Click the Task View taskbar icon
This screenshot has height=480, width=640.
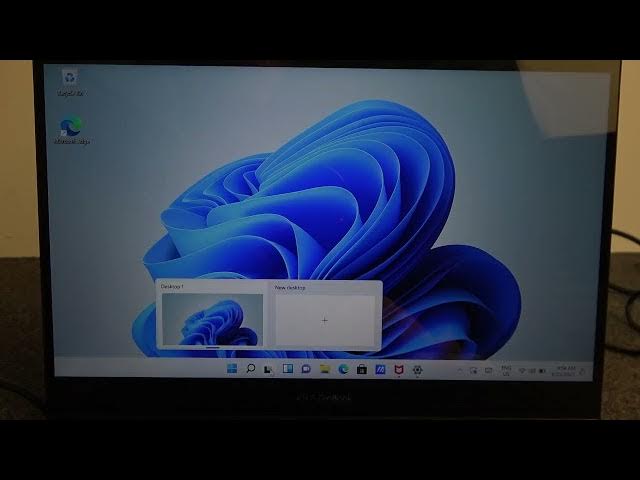click(269, 369)
